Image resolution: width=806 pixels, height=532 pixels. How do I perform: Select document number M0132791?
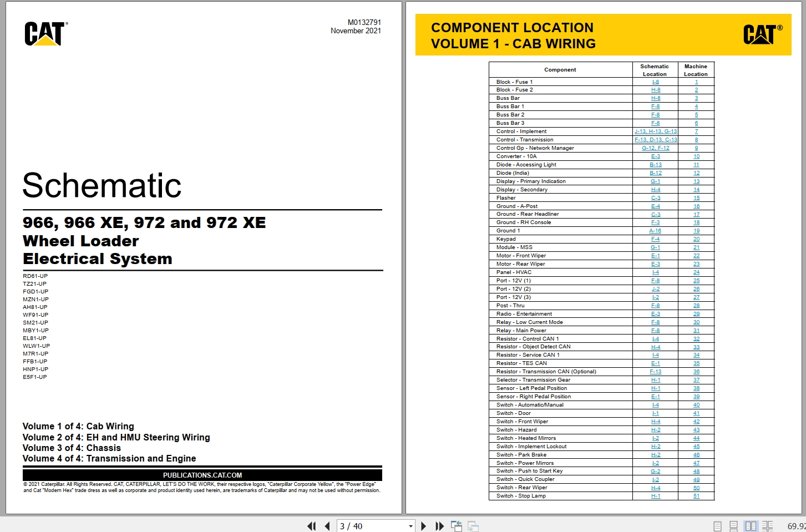pos(364,22)
